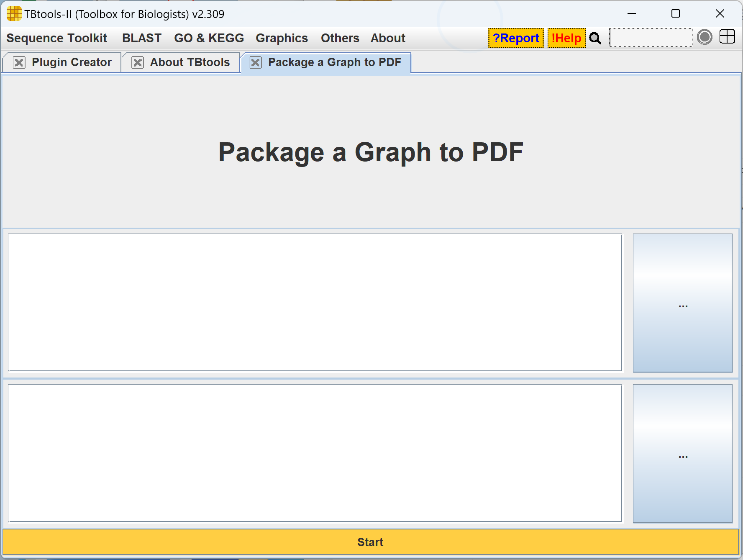Open the Sequence Toolkit menu

pos(57,38)
